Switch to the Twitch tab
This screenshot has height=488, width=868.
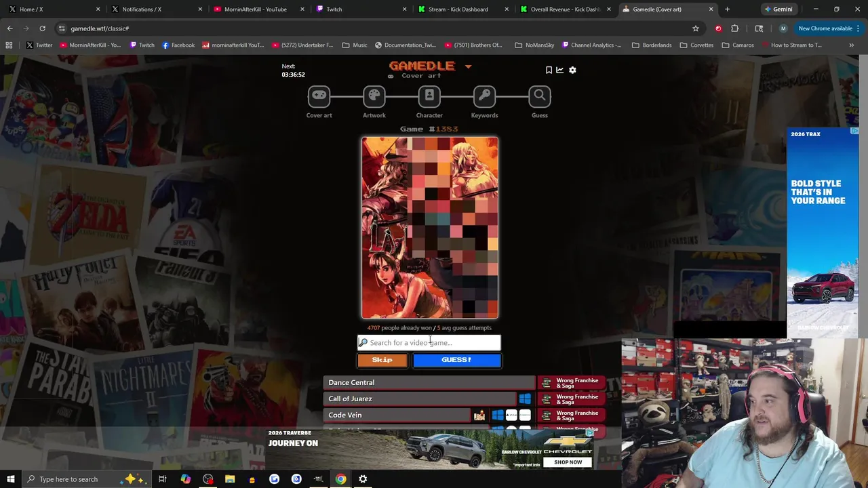click(360, 9)
